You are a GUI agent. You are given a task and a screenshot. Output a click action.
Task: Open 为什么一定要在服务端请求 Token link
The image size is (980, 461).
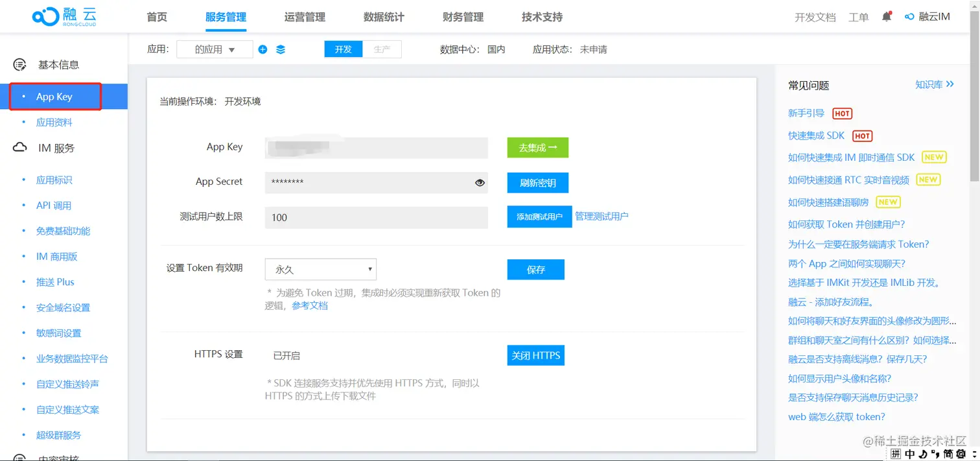coord(859,244)
